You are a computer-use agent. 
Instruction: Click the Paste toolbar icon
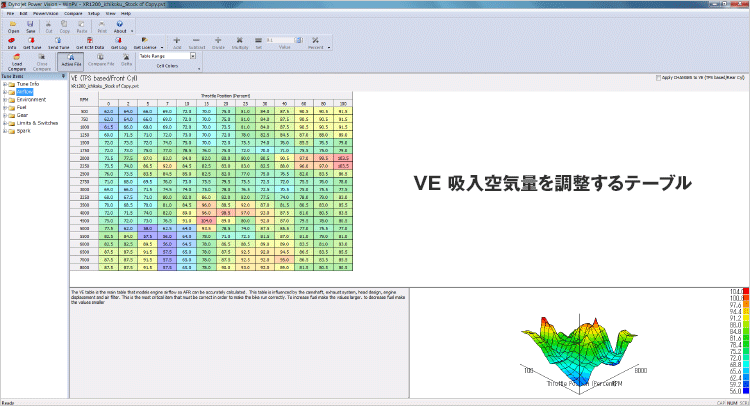coord(82,24)
